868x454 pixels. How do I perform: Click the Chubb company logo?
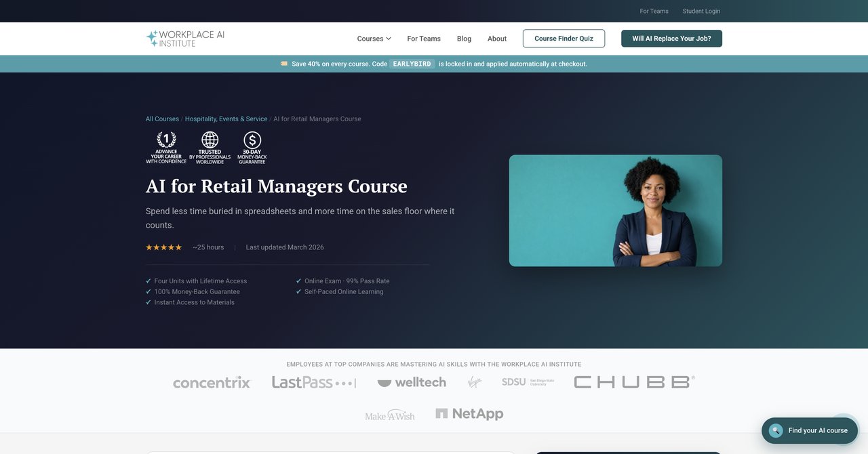point(634,382)
